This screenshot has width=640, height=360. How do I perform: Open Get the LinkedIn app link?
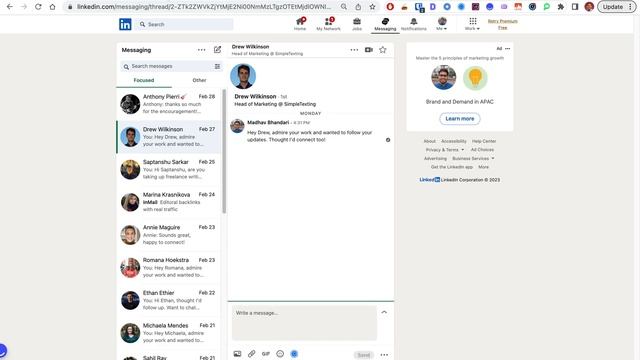tap(451, 167)
